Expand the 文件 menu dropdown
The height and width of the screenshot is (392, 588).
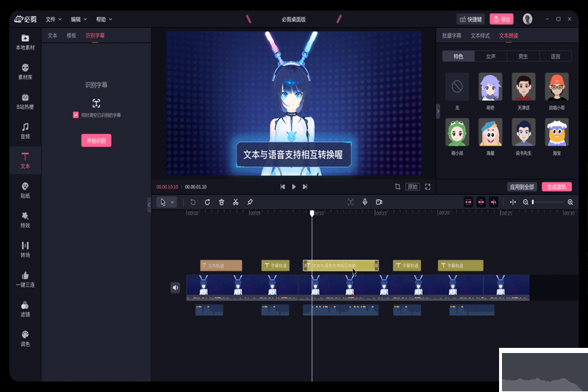(x=54, y=19)
